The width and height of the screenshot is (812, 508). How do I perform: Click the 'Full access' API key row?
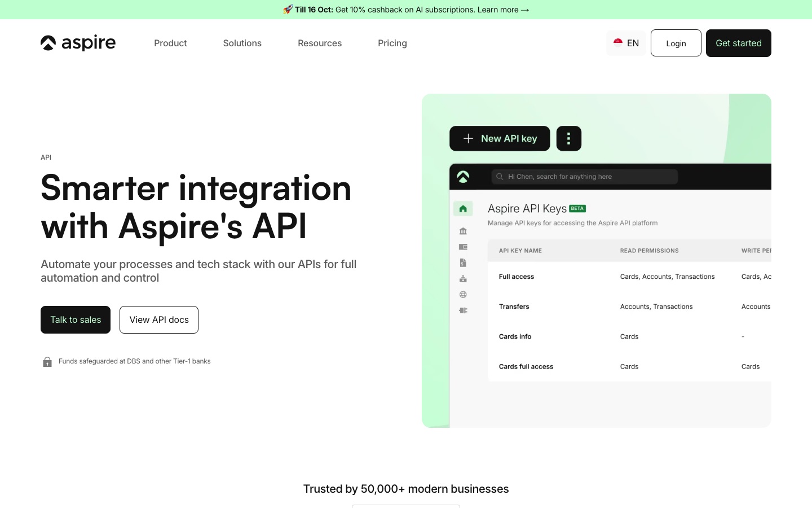pos(629,277)
